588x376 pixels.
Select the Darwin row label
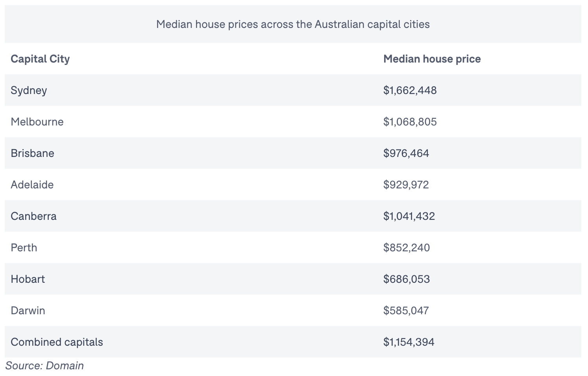tap(28, 311)
